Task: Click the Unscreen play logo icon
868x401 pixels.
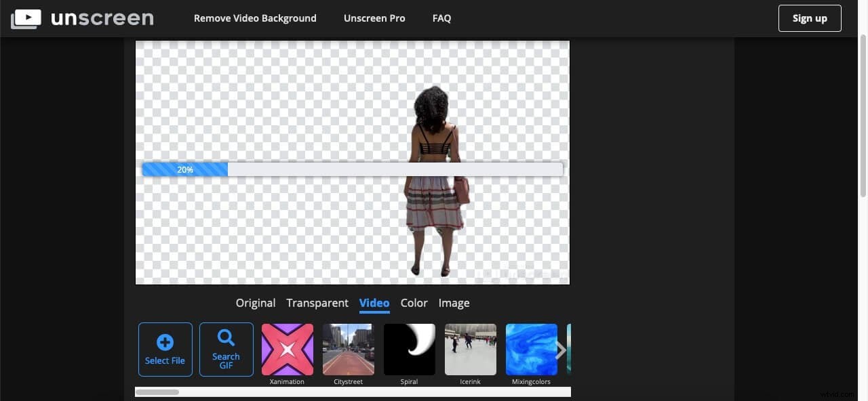Action: (26, 18)
